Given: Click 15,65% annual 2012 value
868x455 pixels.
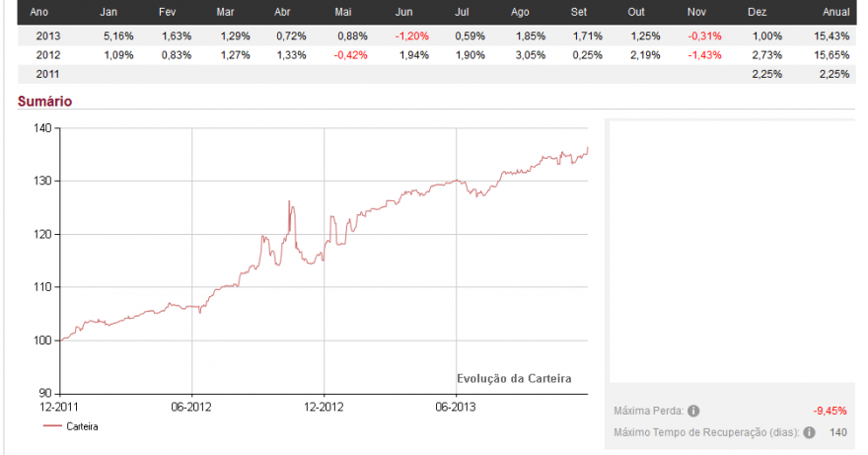Looking at the screenshot, I should (x=832, y=55).
